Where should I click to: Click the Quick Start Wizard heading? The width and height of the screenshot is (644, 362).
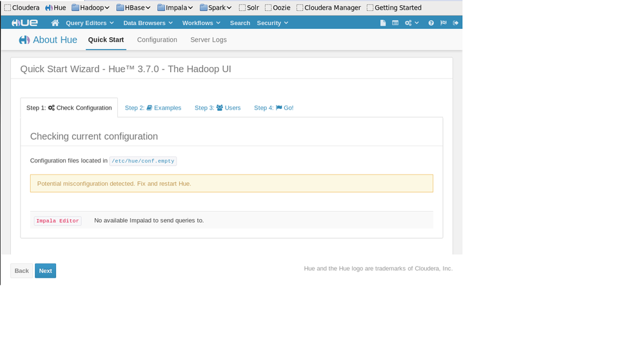(126, 69)
